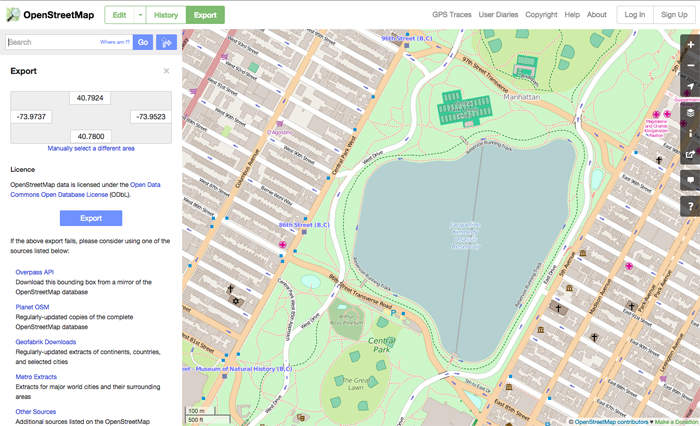
Task: Open User Diaries in the top menu
Action: point(498,15)
